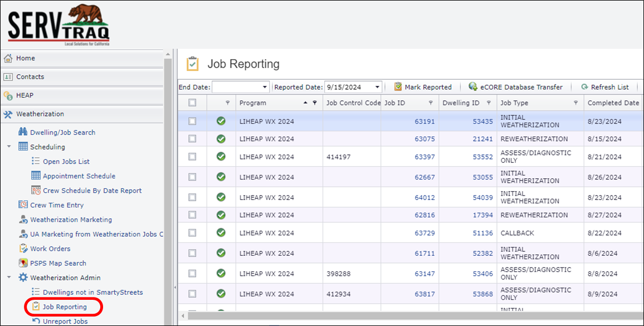The width and height of the screenshot is (644, 326).
Task: Click the Program column filter icon
Action: 315,103
